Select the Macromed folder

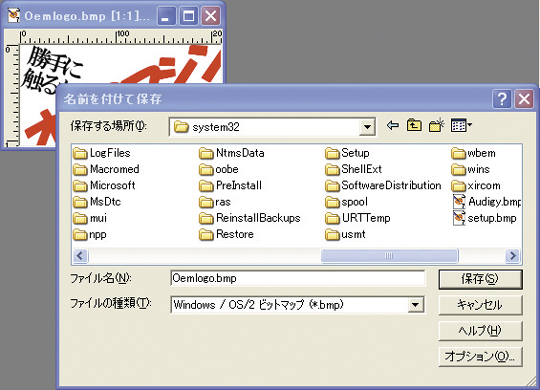pyautogui.click(x=106, y=169)
